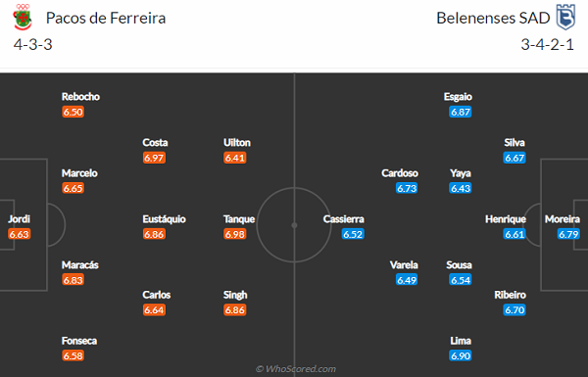Click the Pacos de Ferreira club crest

tap(23, 17)
